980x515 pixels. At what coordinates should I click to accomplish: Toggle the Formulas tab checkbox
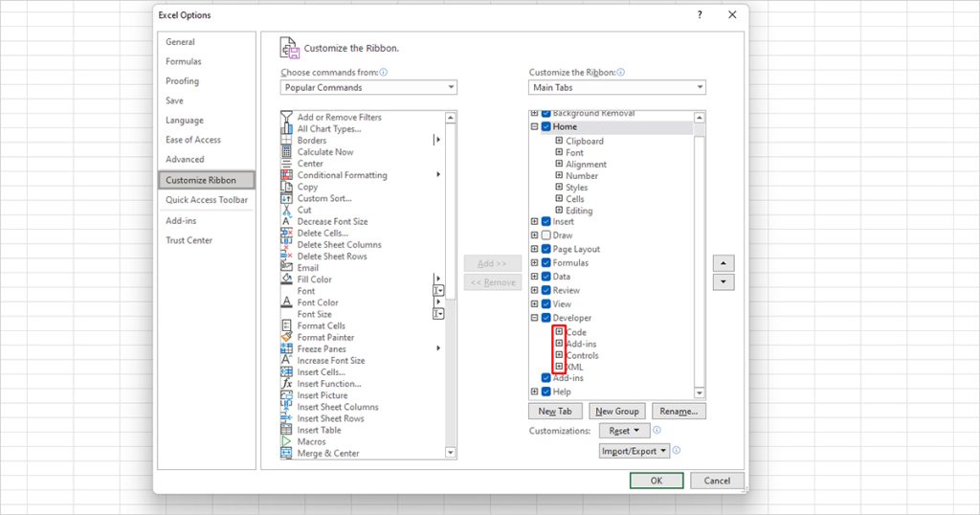546,262
